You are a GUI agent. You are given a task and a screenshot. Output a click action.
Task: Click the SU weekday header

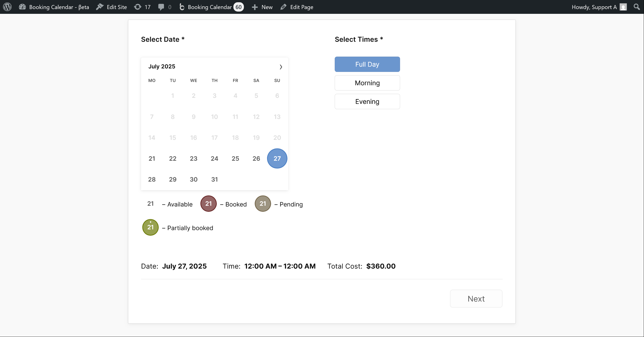click(277, 80)
